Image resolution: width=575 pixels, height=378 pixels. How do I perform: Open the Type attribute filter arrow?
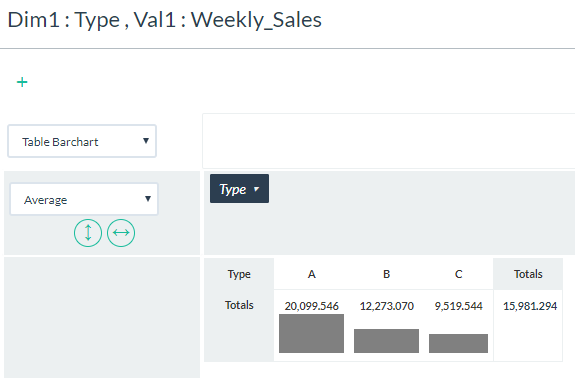tap(256, 189)
